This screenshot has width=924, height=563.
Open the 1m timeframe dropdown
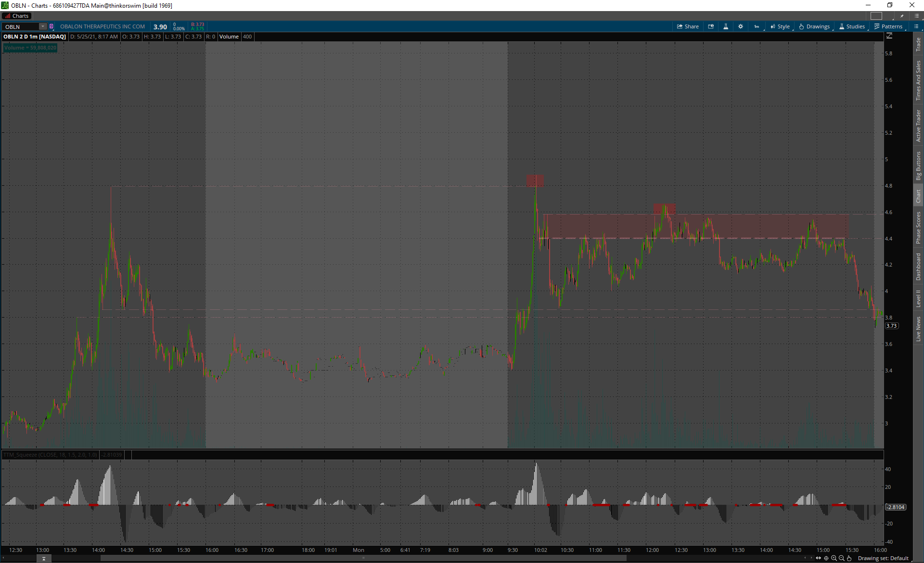coord(757,26)
